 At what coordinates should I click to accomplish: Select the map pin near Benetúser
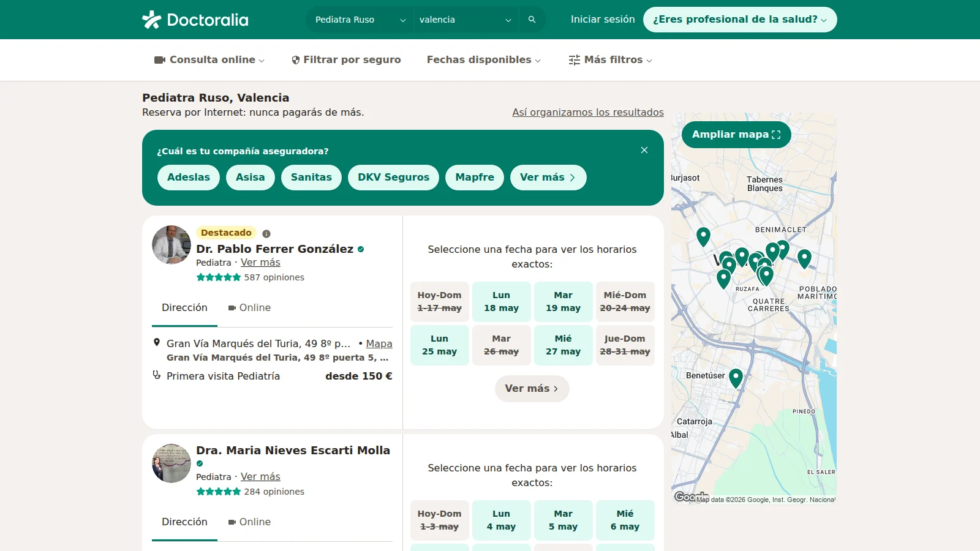[736, 378]
